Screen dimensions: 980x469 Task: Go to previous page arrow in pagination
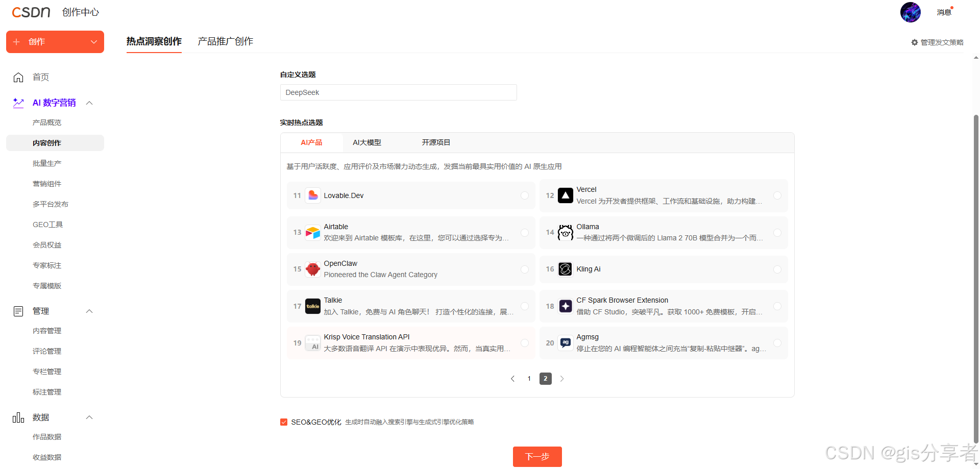click(513, 379)
